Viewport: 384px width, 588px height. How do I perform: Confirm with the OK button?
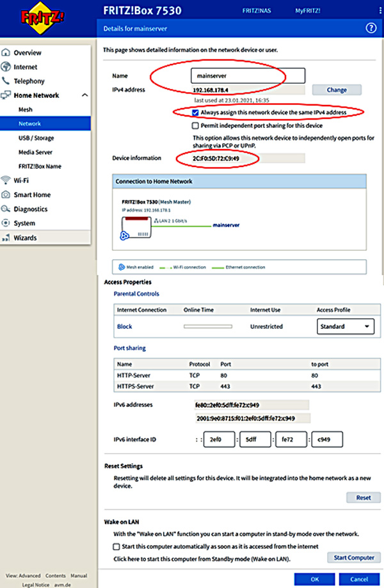click(315, 579)
